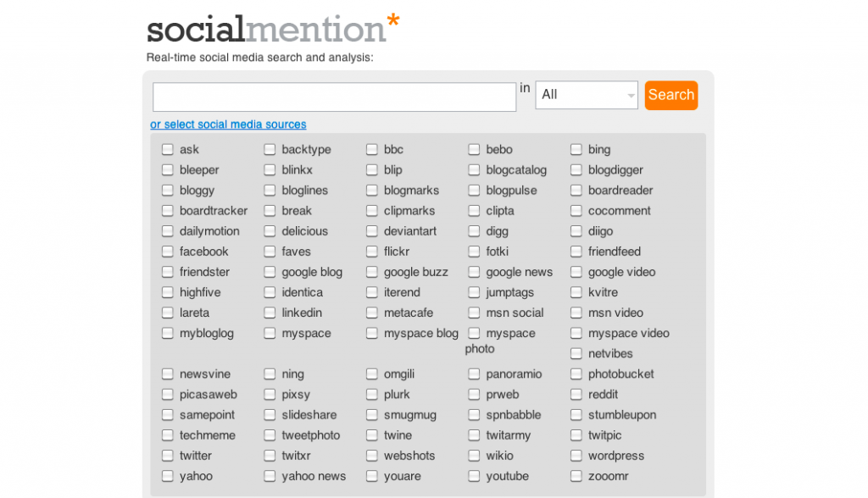Tick the myspace video checkbox

pyautogui.click(x=576, y=334)
